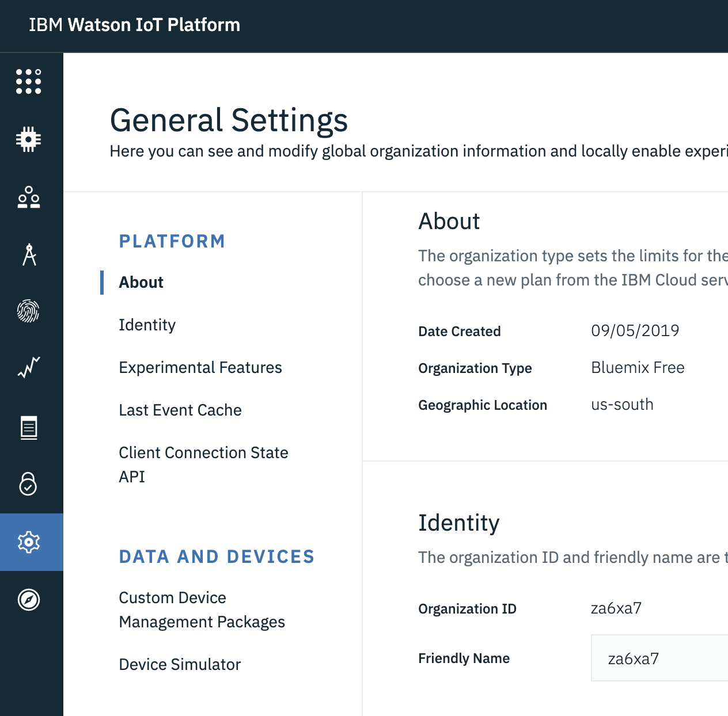
Task: Open Devices chip icon in sidebar
Action: pyautogui.click(x=29, y=139)
